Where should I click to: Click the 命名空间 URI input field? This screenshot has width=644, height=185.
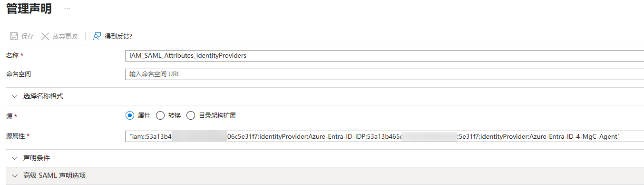(385, 74)
